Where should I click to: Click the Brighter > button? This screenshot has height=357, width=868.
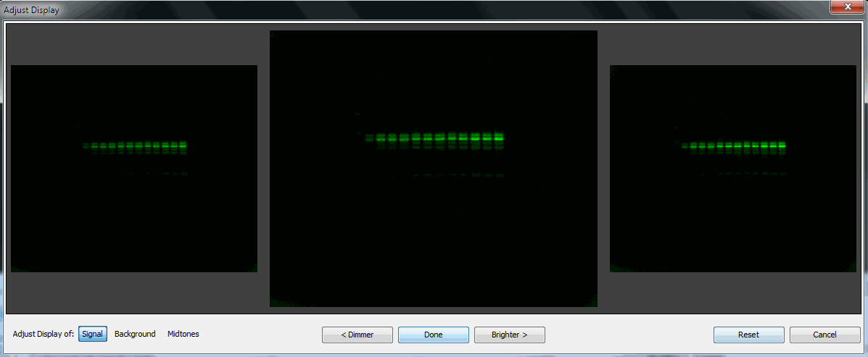(509, 335)
